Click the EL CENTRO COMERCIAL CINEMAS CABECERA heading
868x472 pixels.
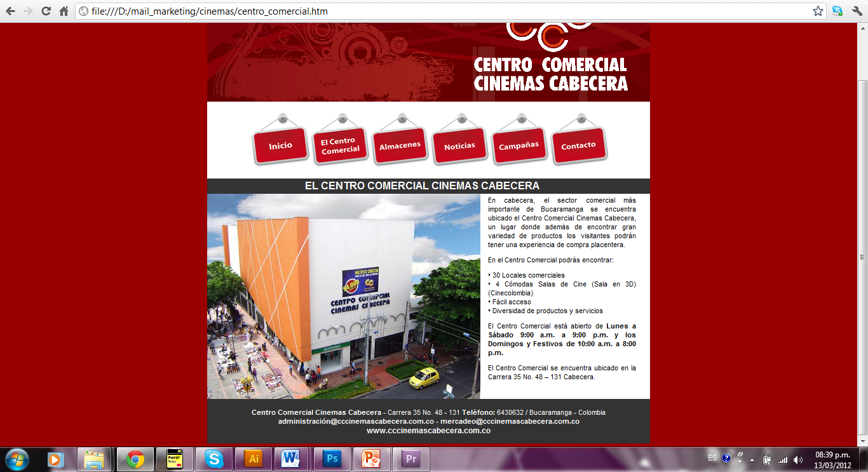click(422, 185)
